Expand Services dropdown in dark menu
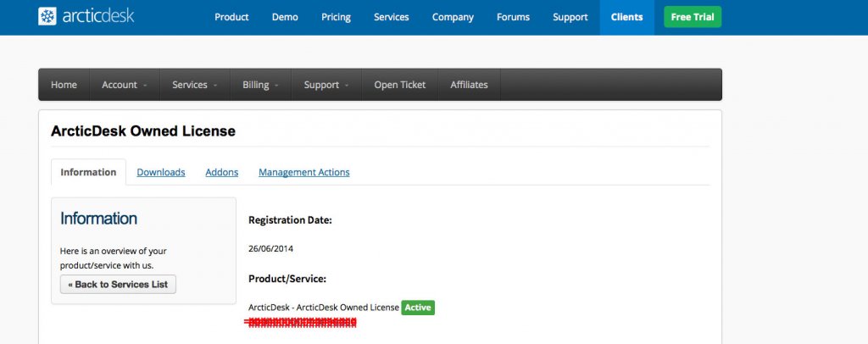 (195, 85)
